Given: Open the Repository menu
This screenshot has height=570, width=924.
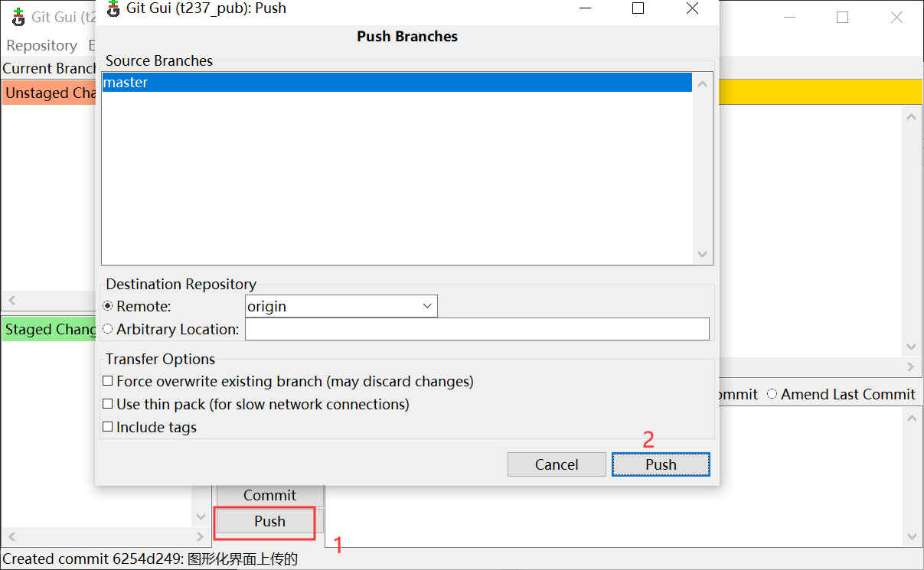Looking at the screenshot, I should pos(41,45).
